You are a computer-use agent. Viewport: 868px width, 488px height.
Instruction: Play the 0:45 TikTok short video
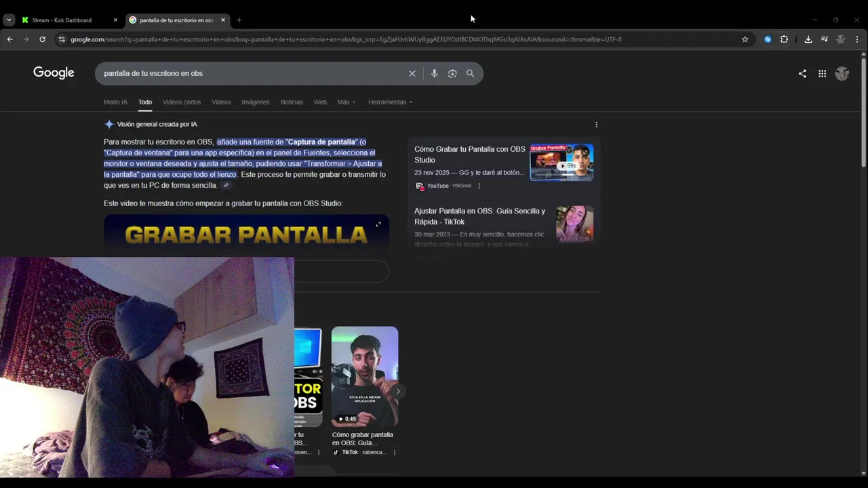coord(365,376)
